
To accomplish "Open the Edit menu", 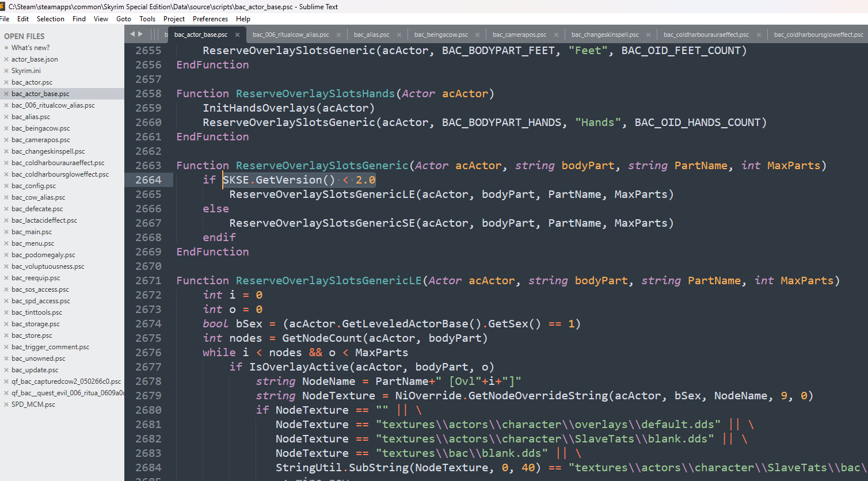I will tap(23, 19).
